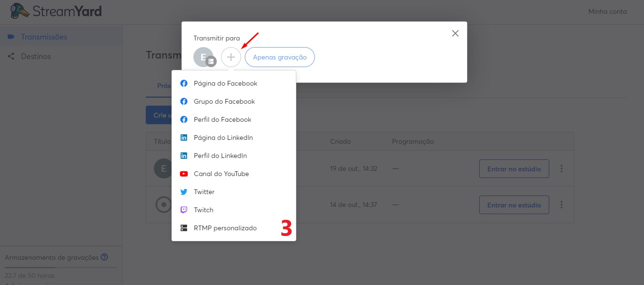This screenshot has height=285, width=644.
Task: Select the E destination avatar
Action: (x=203, y=57)
